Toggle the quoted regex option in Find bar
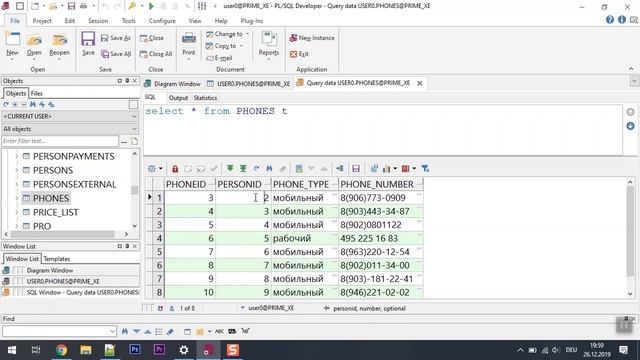 pos(245,331)
